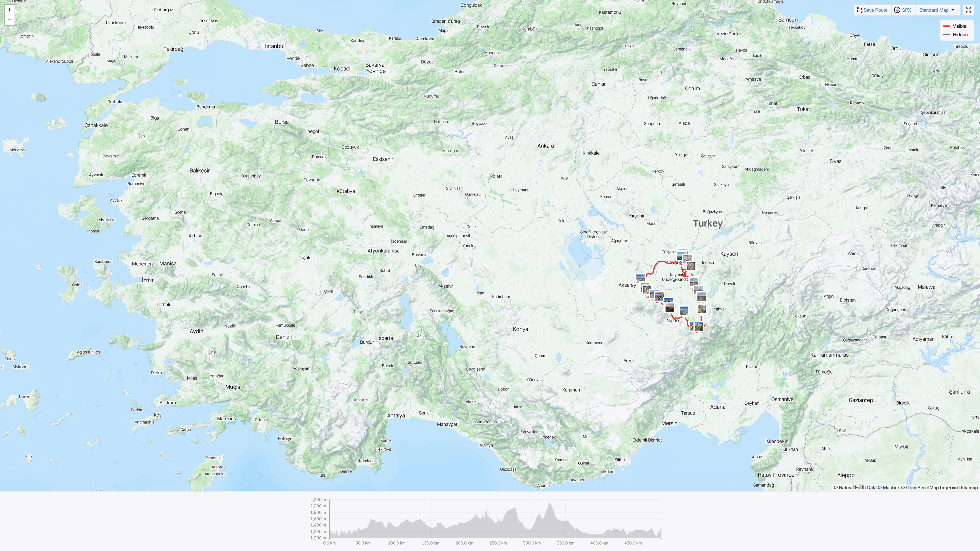Click the Save Route icon button
The height and width of the screenshot is (551, 980).
[x=859, y=10]
